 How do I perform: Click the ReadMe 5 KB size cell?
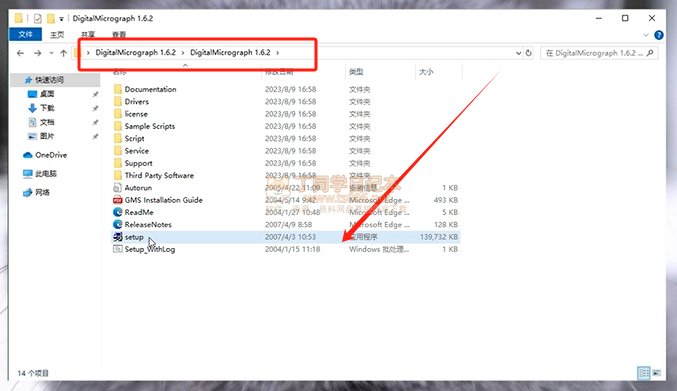[449, 212]
